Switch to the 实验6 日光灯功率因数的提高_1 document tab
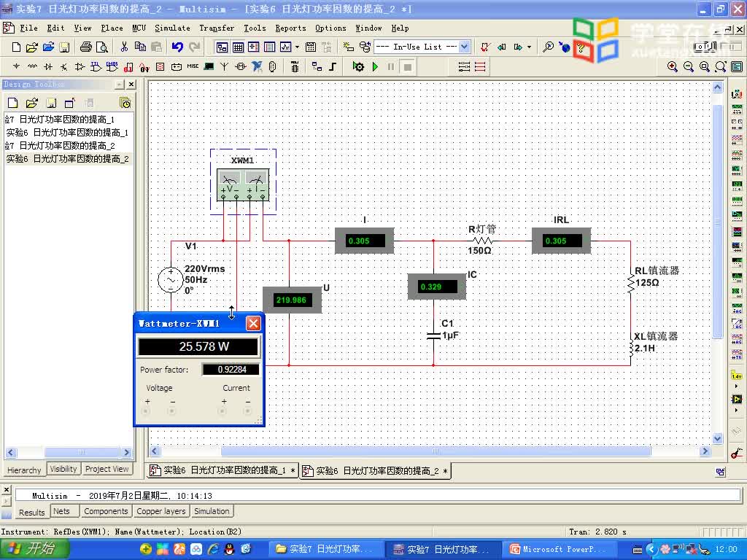747x560 pixels. point(222,470)
